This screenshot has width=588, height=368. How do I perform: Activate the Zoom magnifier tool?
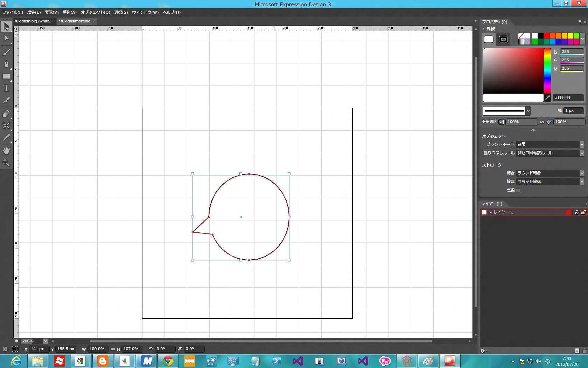tap(6, 163)
